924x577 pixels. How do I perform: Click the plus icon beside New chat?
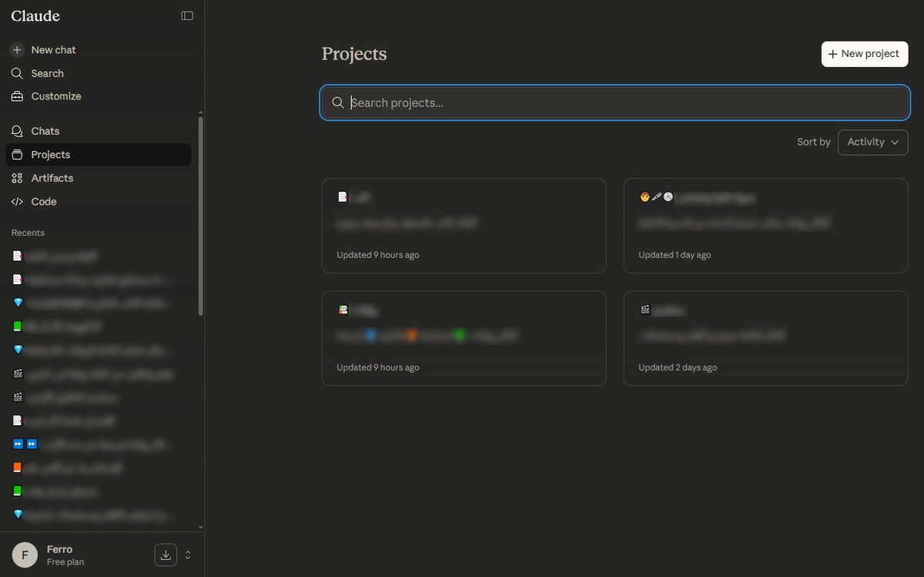click(17, 49)
